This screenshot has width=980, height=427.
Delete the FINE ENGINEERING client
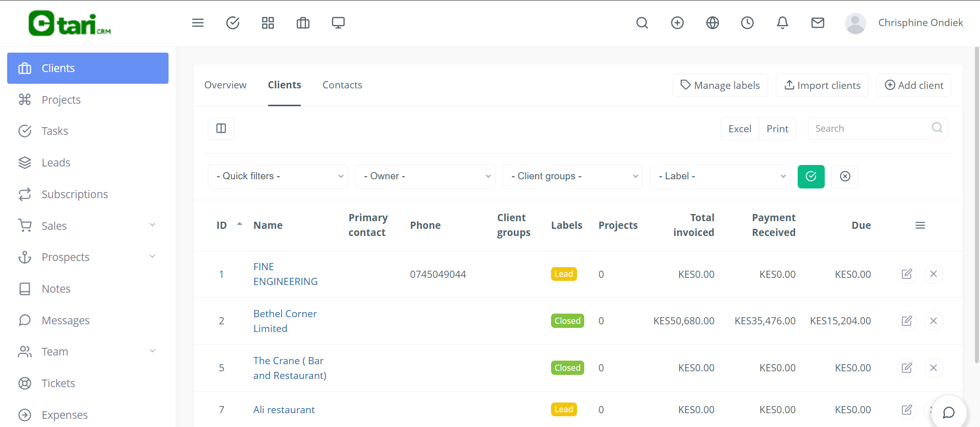point(934,274)
